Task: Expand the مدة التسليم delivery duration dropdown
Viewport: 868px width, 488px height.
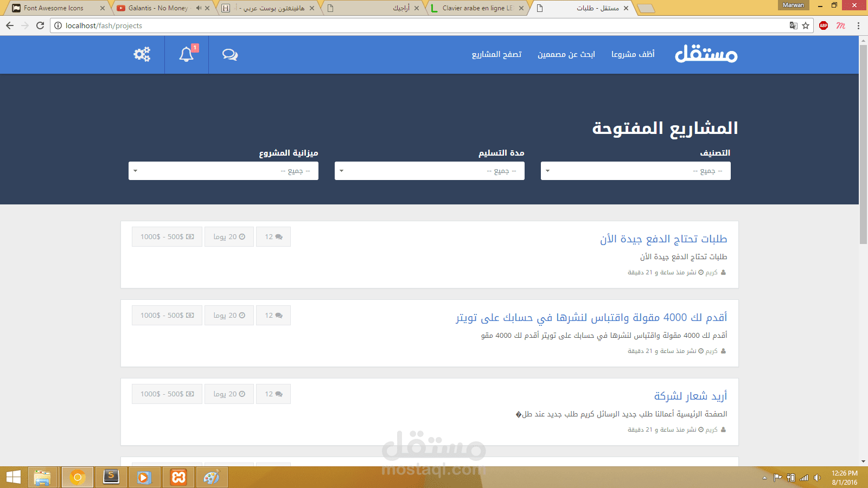Action: pos(430,171)
